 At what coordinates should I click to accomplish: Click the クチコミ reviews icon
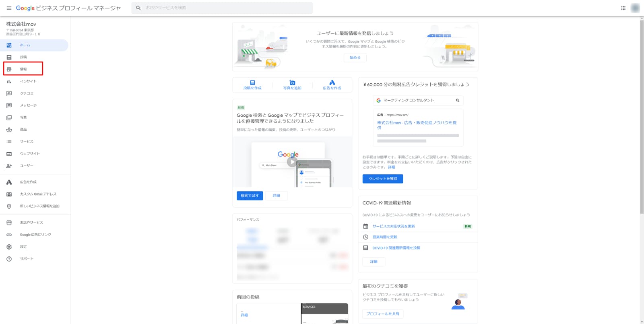(x=9, y=93)
